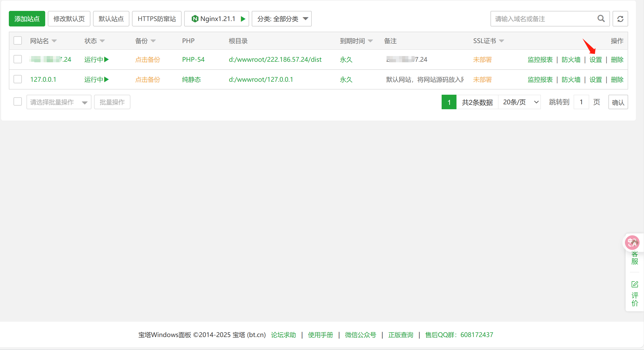Click the running status arrow for first site
Viewport: 644px width, 350px height.
(x=107, y=59)
